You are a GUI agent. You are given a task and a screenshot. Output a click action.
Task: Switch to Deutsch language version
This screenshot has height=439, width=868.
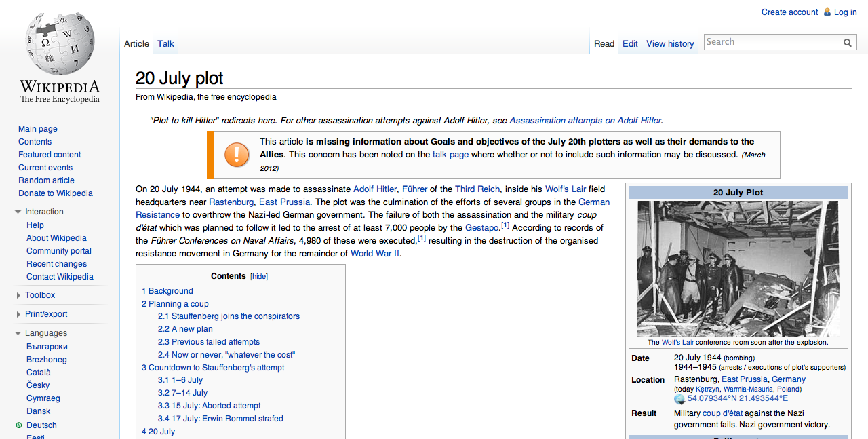(41, 425)
